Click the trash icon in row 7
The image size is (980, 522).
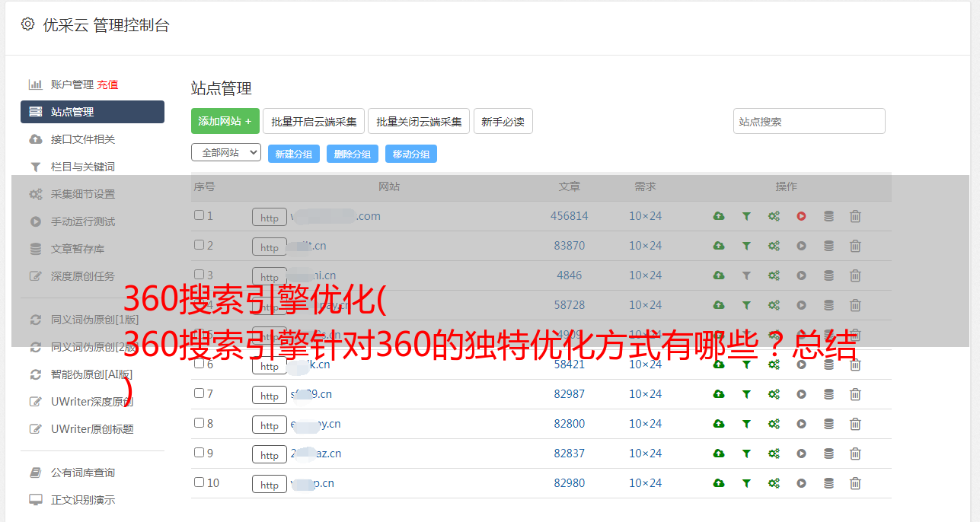coord(855,394)
